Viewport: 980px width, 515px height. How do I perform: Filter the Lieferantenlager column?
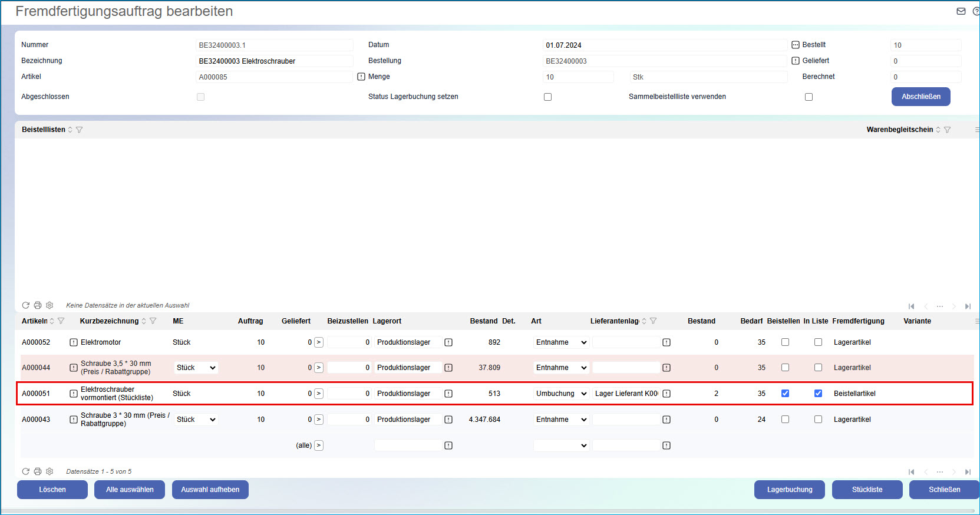[653, 321]
